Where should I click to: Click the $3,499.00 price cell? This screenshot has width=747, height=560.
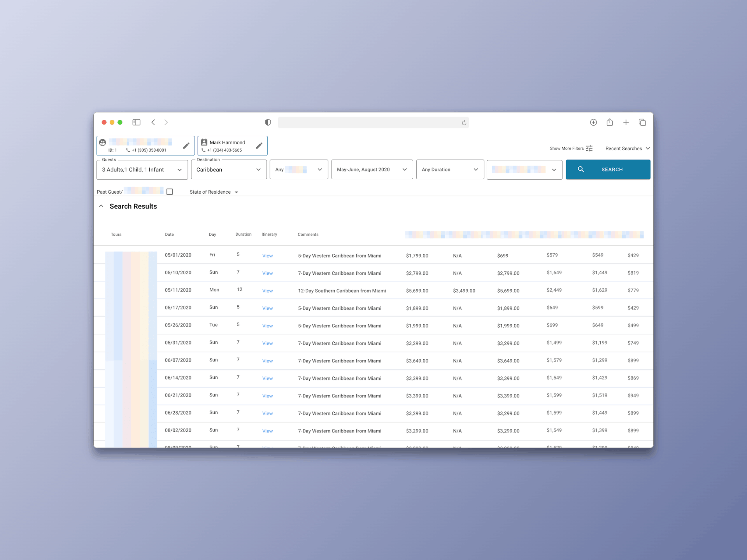pos(464,291)
